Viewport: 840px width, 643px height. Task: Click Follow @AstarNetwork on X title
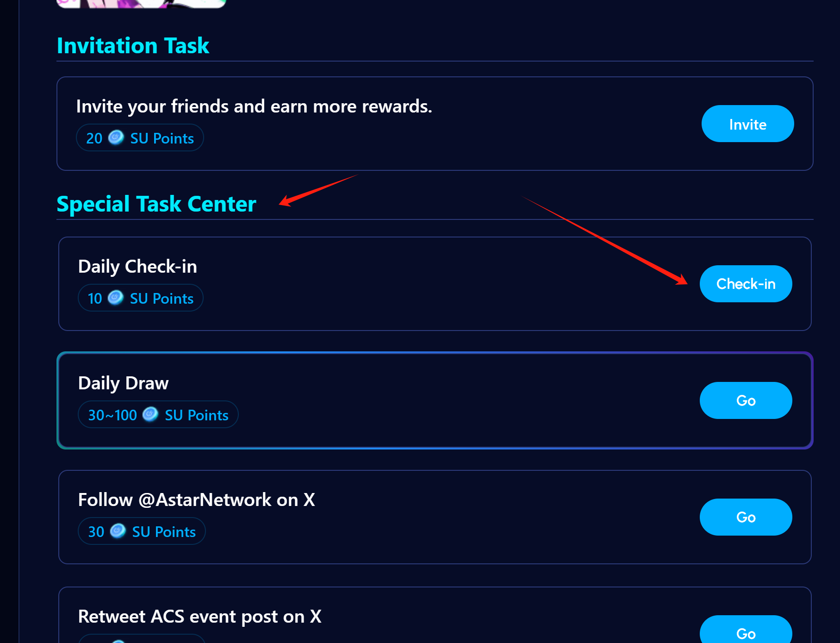[x=196, y=500]
